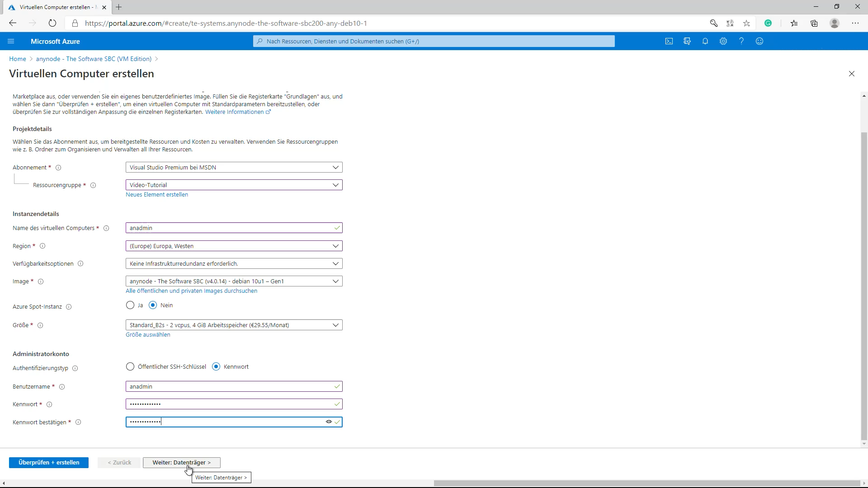Click Neues Element erstellen link

(x=157, y=195)
